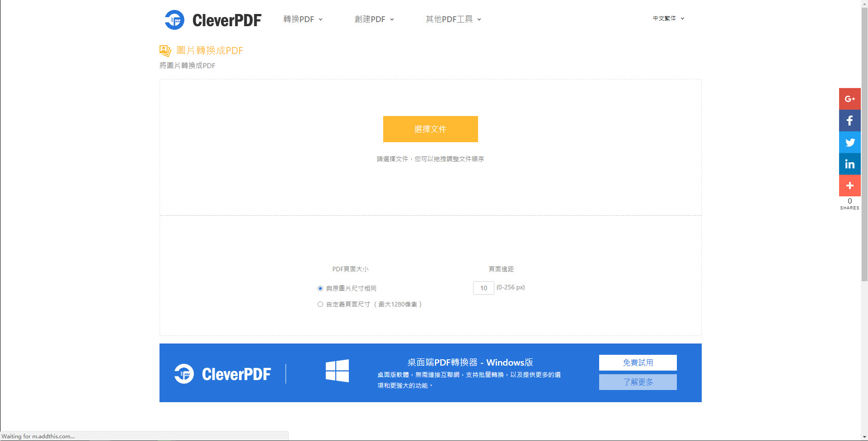Image resolution: width=868 pixels, height=441 pixels.
Task: Click the 免費試用 button
Action: [638, 362]
